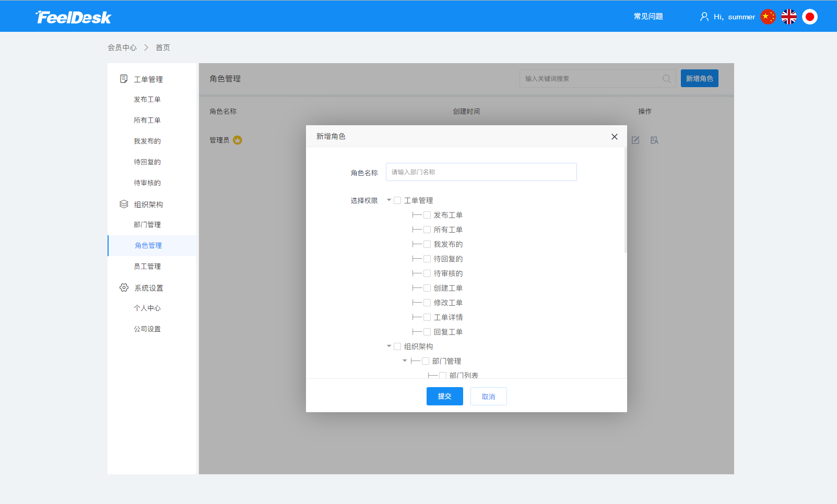Click the 角色名称 column header
This screenshot has height=504, width=837.
[x=223, y=112]
